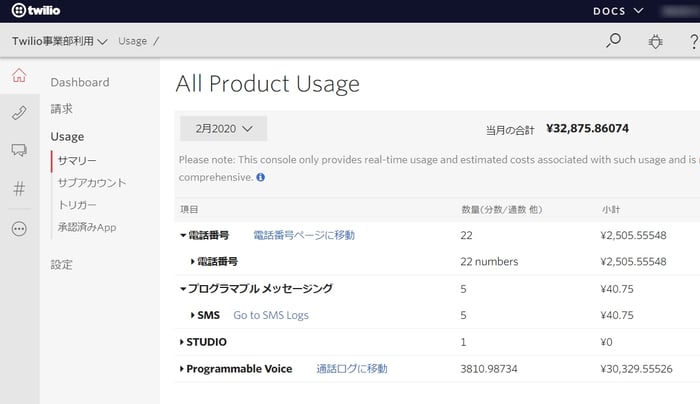Open the phone (Voice) sidebar icon
The width and height of the screenshot is (700, 404).
point(19,112)
